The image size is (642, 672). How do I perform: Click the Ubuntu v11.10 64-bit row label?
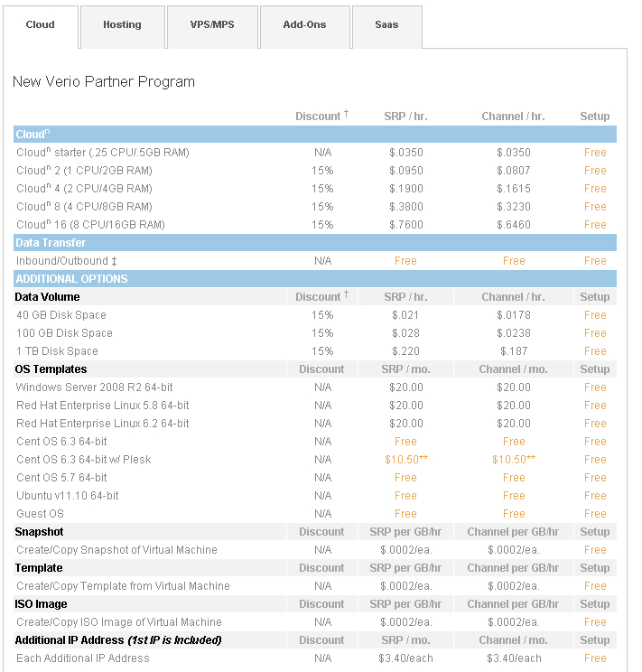[x=68, y=496]
